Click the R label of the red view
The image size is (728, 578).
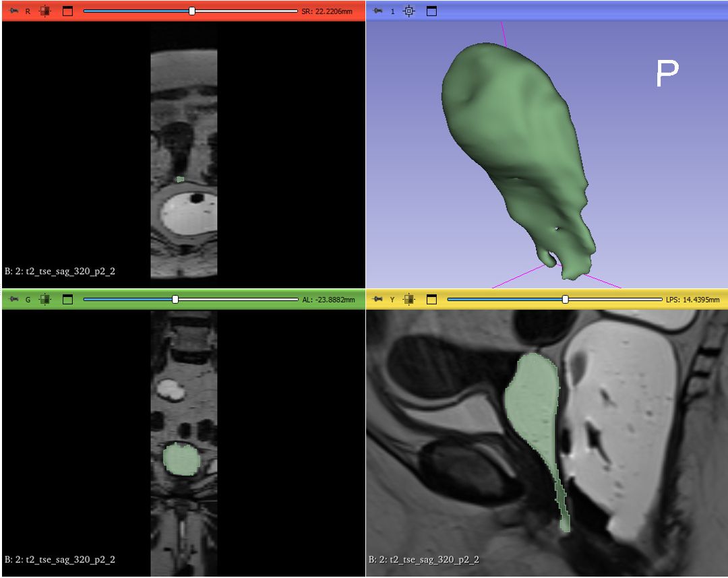(x=28, y=11)
